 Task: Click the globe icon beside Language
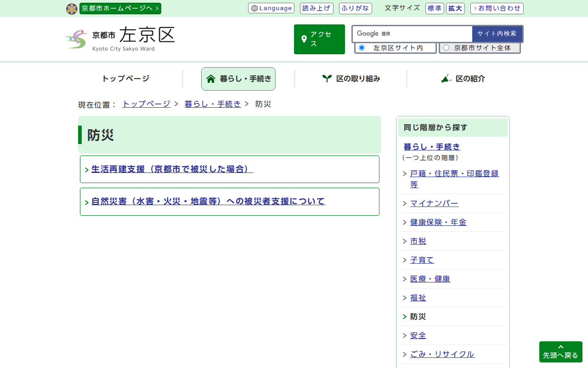254,8
